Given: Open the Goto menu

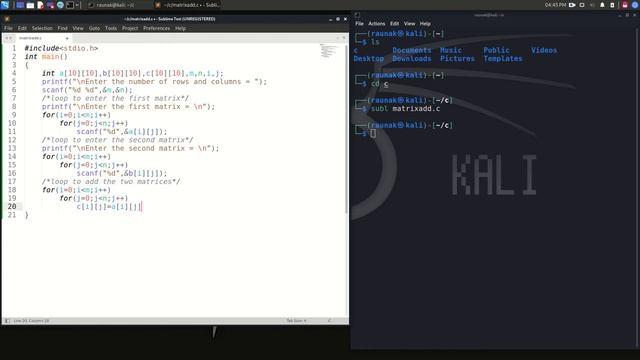Looking at the screenshot, I should [x=94, y=28].
